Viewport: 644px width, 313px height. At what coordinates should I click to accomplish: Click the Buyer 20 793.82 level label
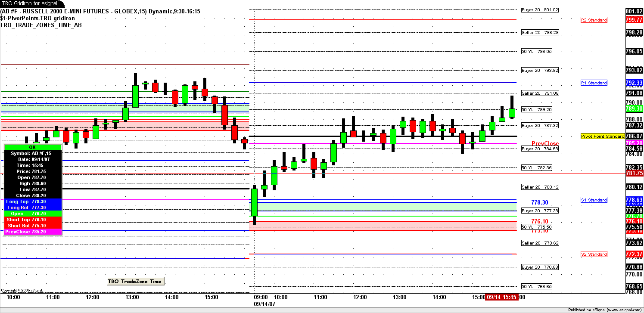click(x=540, y=70)
